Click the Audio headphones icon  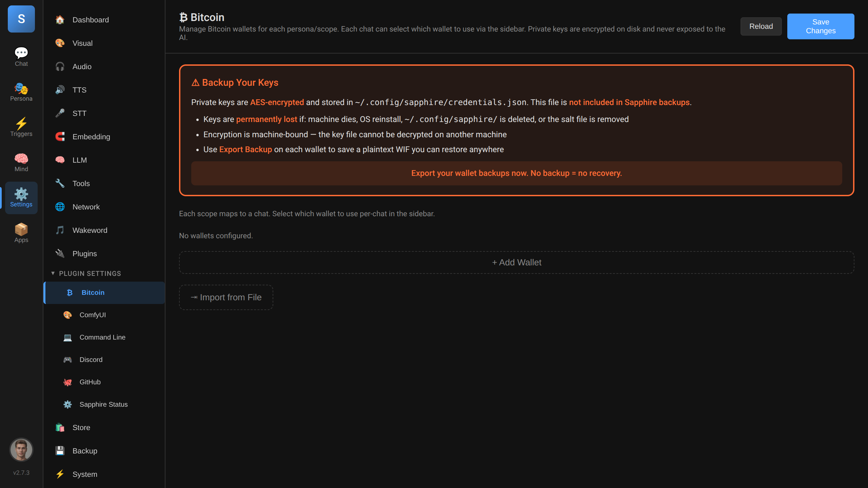60,66
